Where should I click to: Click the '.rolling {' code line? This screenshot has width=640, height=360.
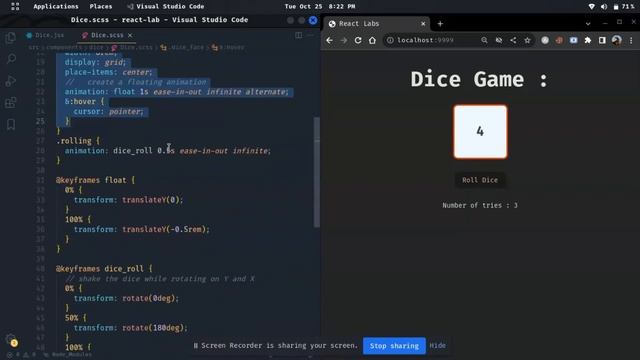pyautogui.click(x=78, y=141)
